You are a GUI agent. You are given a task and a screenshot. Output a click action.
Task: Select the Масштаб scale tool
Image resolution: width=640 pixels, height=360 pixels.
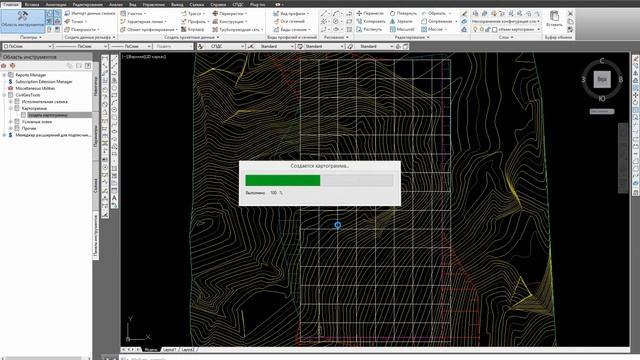(402, 29)
